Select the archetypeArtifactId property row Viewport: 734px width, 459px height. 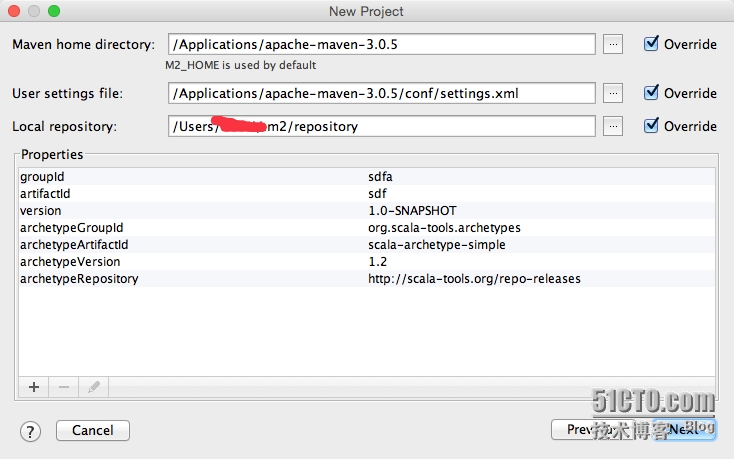click(x=367, y=244)
